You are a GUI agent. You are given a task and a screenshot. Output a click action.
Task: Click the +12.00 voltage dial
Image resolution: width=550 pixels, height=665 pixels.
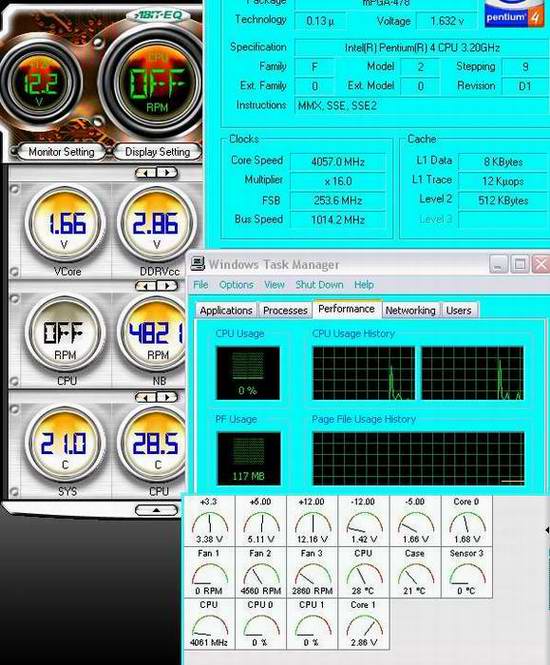(x=312, y=521)
